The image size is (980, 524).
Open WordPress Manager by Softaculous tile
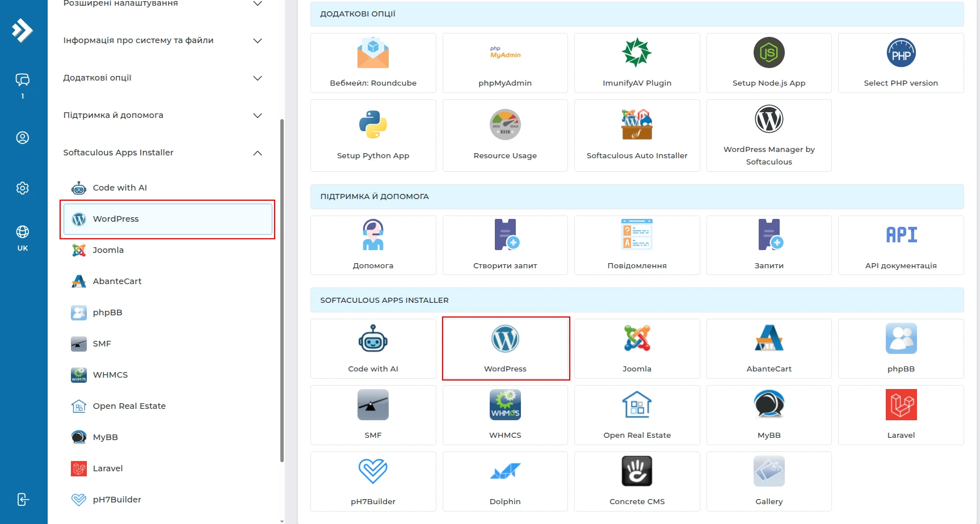tap(769, 136)
